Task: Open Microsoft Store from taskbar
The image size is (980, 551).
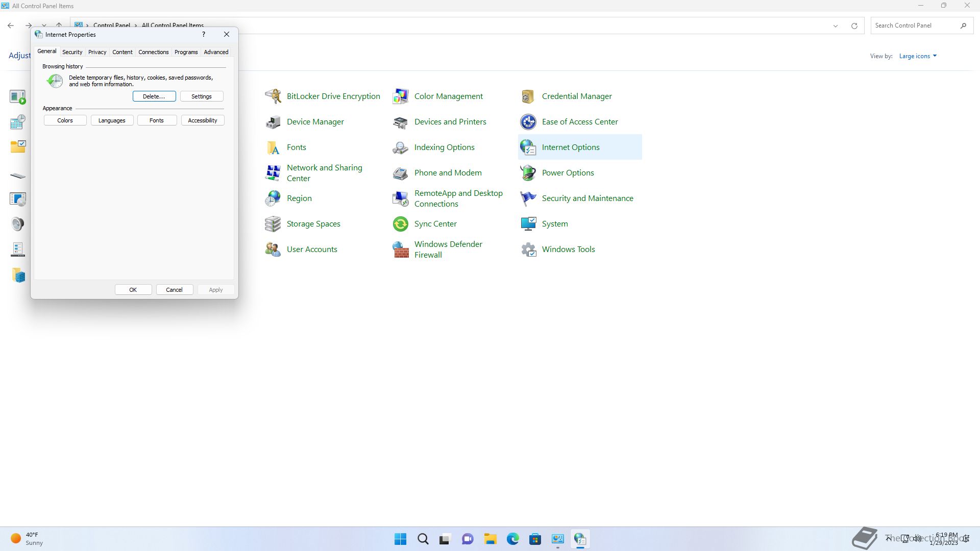Action: (535, 539)
